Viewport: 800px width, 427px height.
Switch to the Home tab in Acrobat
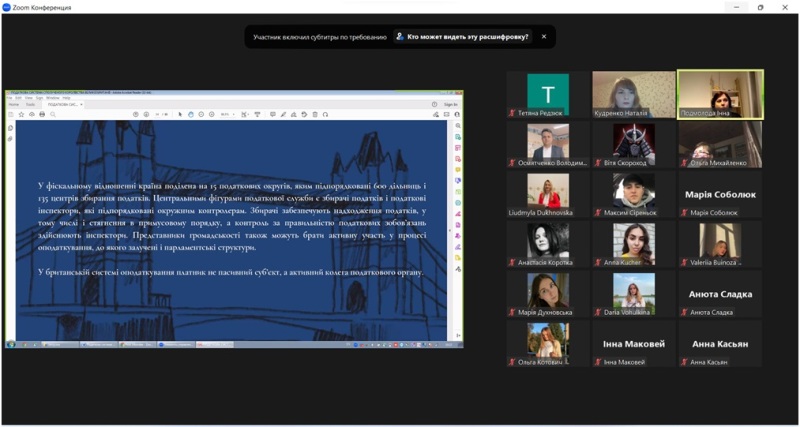(14, 105)
